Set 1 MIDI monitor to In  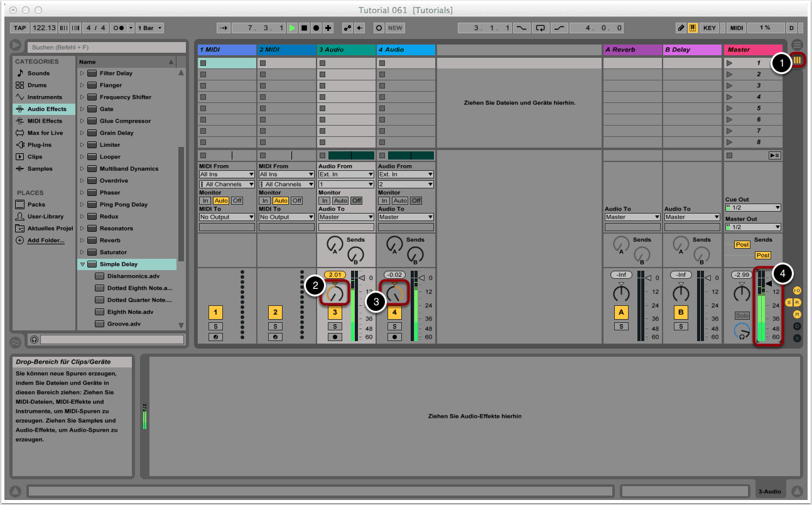(205, 201)
